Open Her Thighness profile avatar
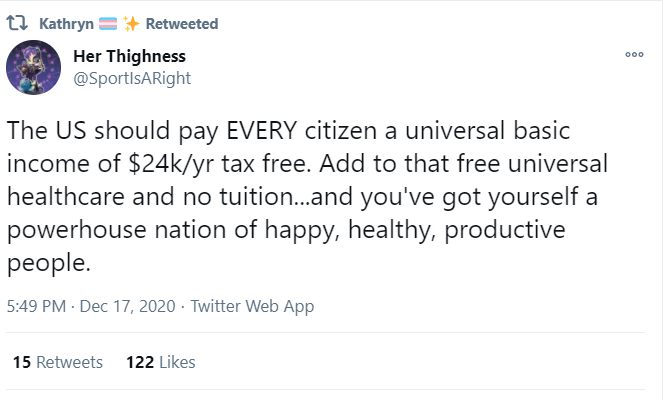670x400 pixels. (33, 67)
